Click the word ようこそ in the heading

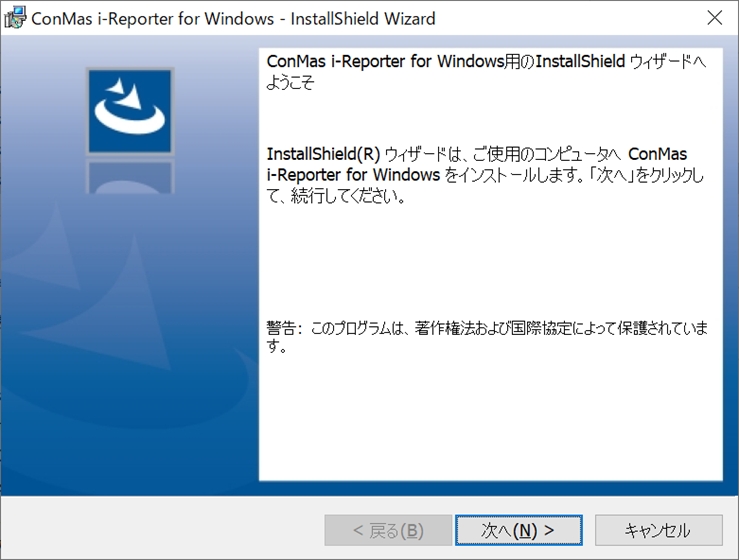click(290, 83)
